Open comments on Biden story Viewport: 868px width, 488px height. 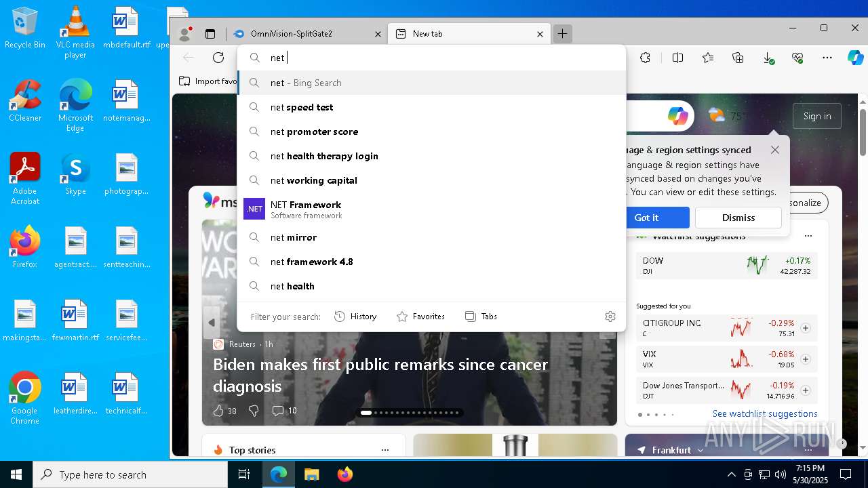pos(284,411)
